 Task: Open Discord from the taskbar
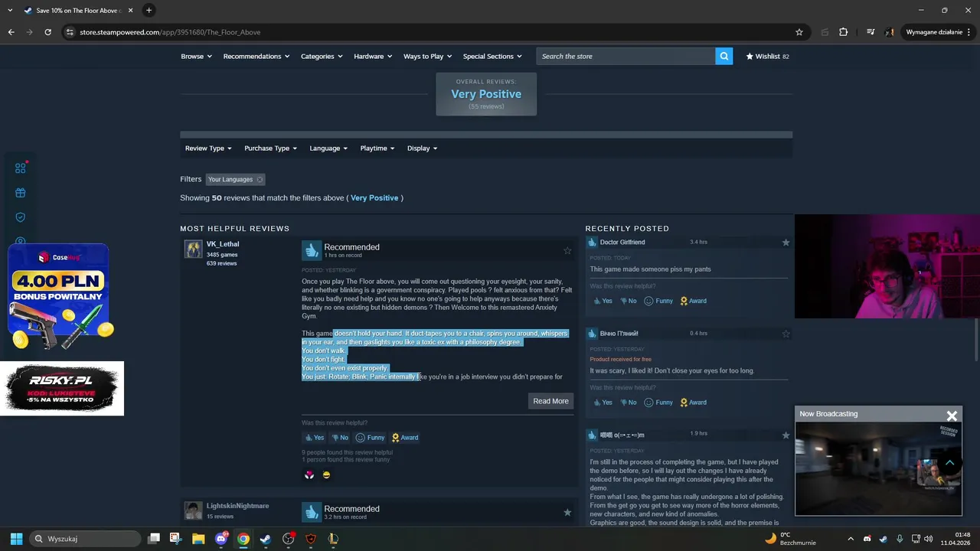point(221,539)
